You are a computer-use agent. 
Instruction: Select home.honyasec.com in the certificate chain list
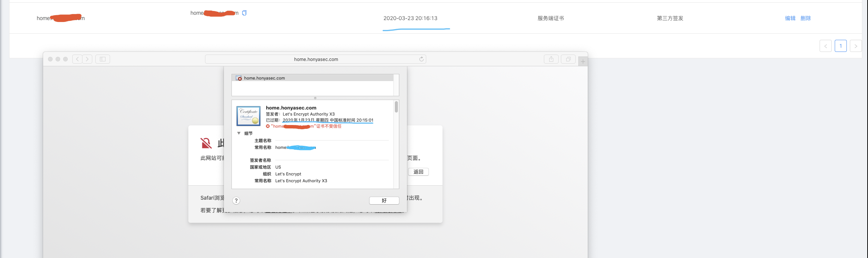tap(312, 78)
